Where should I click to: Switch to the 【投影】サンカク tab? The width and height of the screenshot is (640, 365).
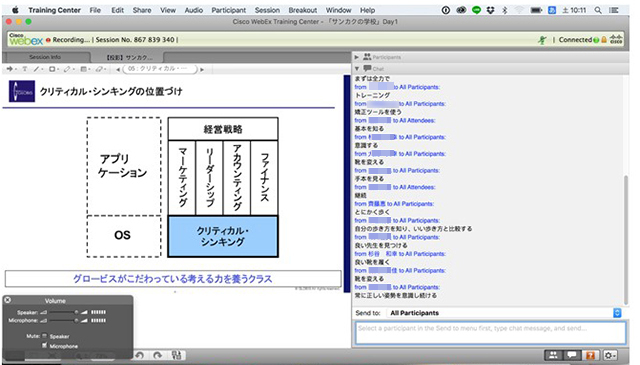(x=129, y=57)
